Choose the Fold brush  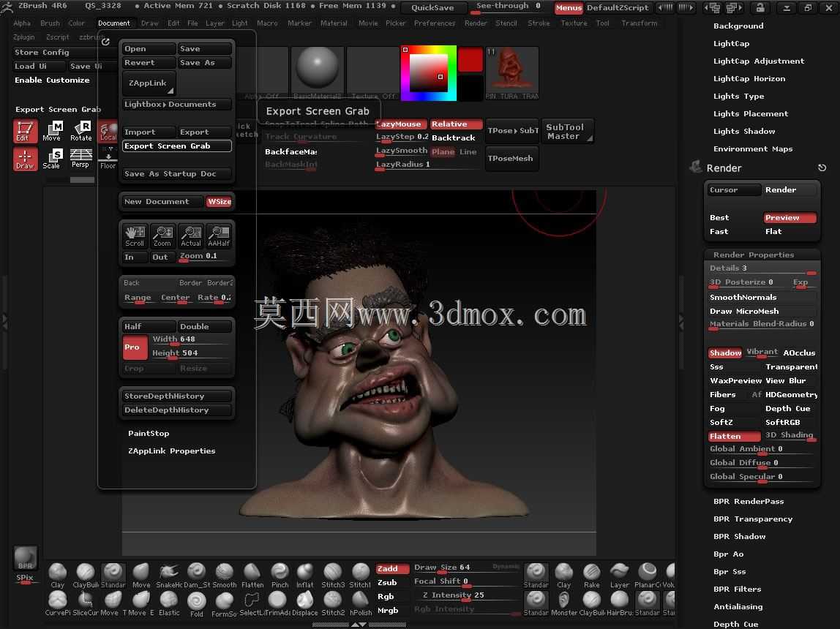click(197, 604)
